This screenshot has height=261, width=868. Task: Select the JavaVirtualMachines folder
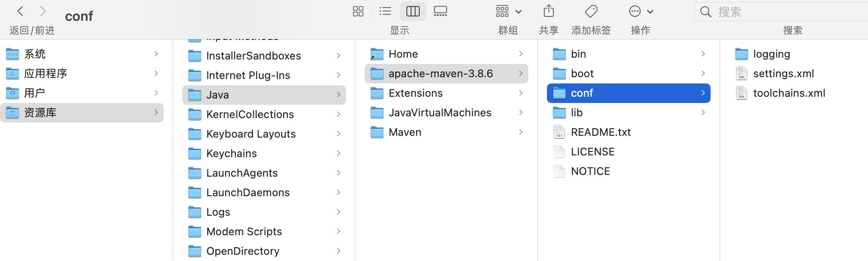click(x=439, y=113)
